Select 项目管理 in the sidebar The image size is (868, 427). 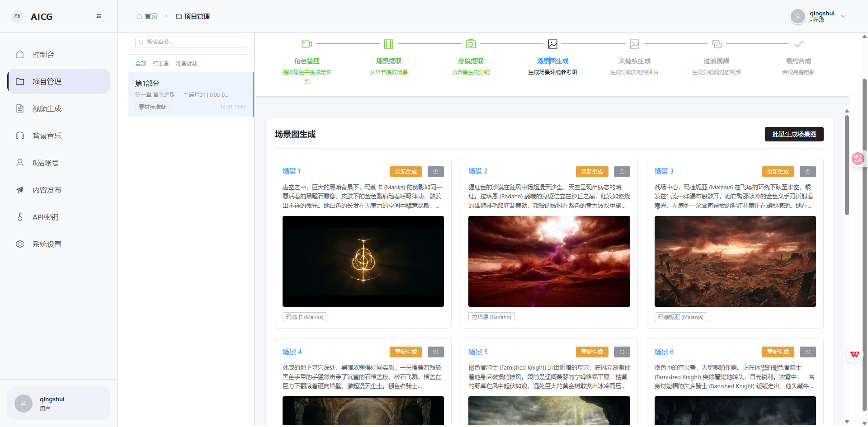click(59, 81)
